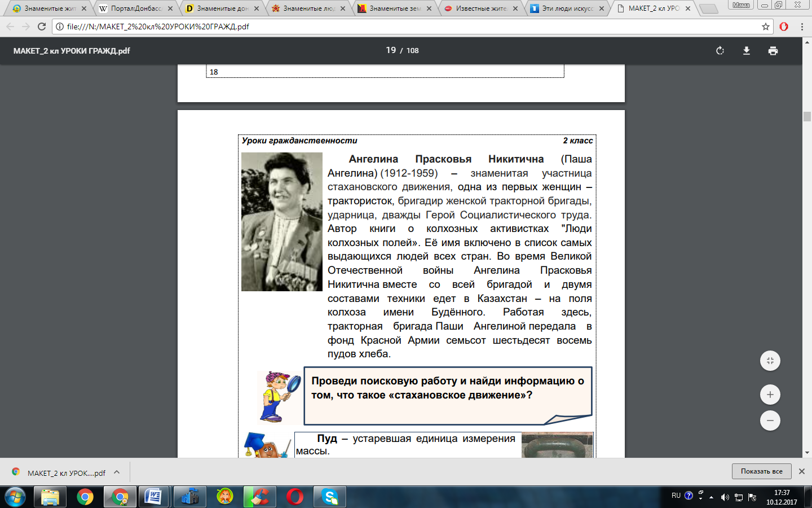The height and width of the screenshot is (508, 812).
Task: Open CCleaner from taskbar
Action: [259, 497]
